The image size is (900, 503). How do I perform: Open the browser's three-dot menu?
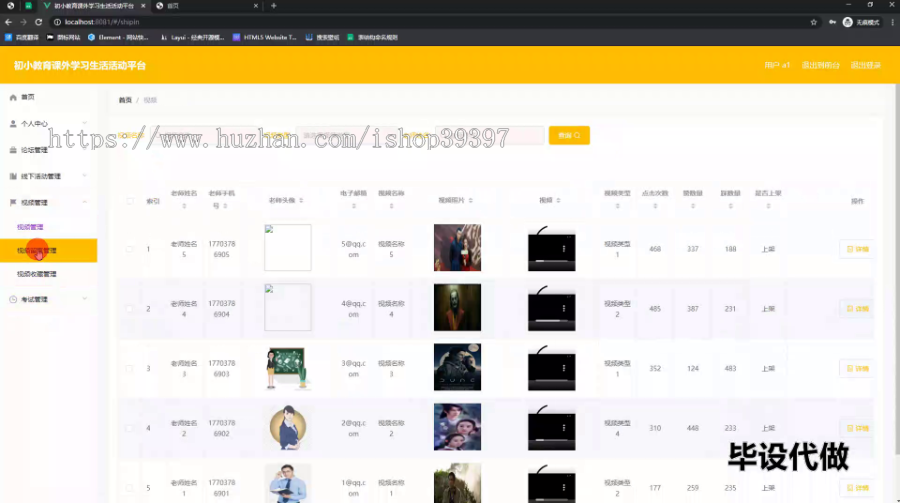click(893, 22)
